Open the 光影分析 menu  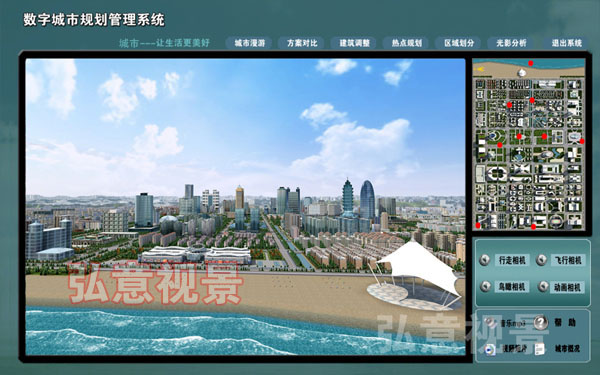click(x=511, y=43)
